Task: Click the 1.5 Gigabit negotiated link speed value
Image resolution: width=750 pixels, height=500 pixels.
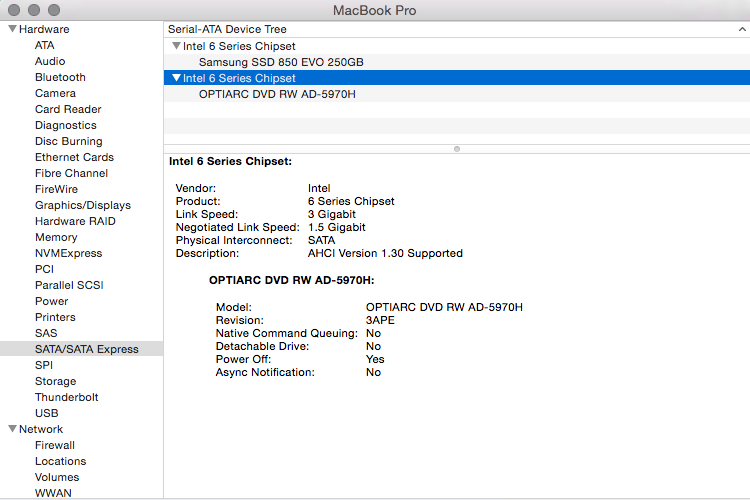Action: coord(337,227)
